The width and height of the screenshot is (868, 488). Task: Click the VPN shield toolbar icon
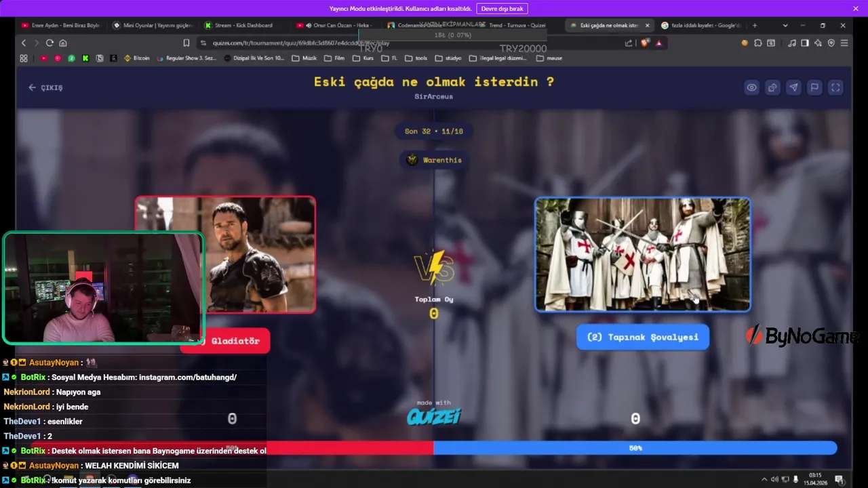pos(831,43)
